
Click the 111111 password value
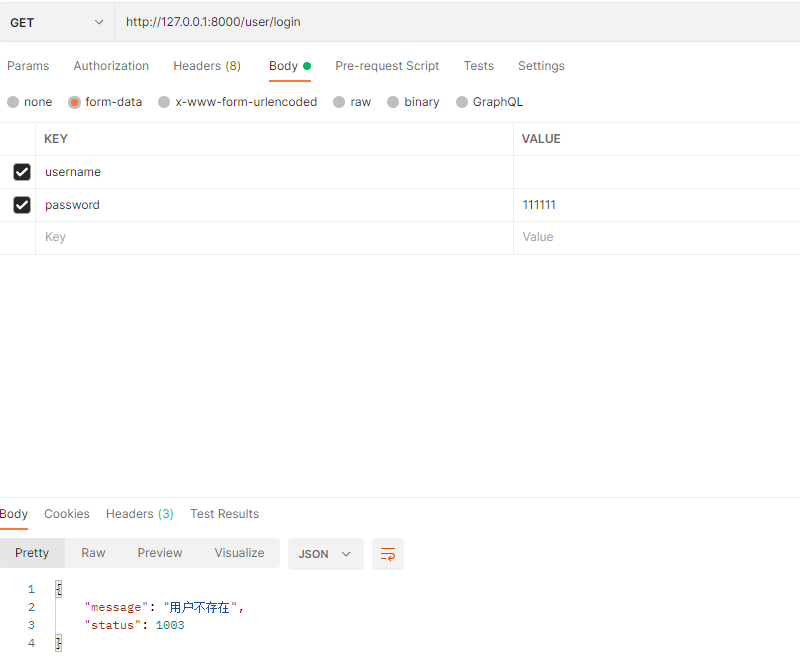coord(539,205)
